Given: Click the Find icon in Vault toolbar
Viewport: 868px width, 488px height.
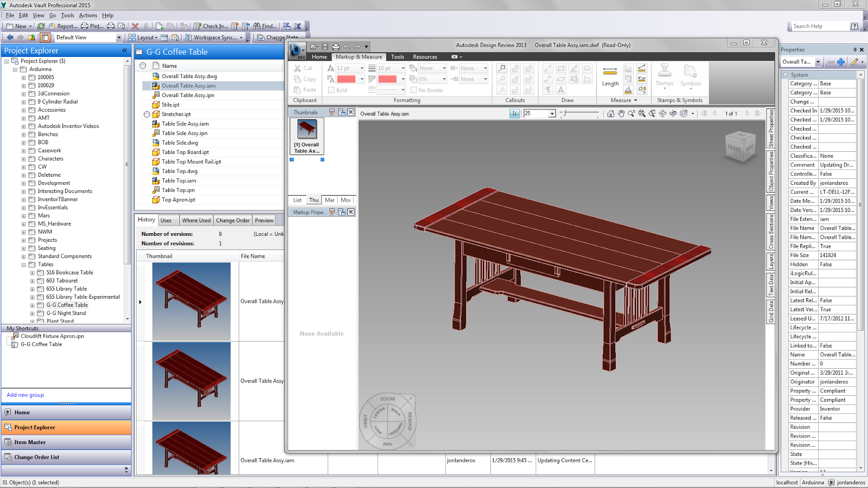Looking at the screenshot, I should (x=256, y=25).
